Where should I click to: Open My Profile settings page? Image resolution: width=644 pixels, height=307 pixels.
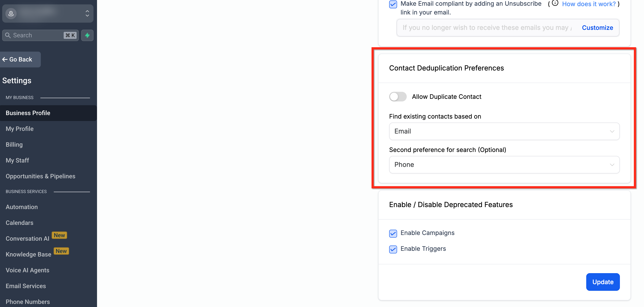(20, 129)
